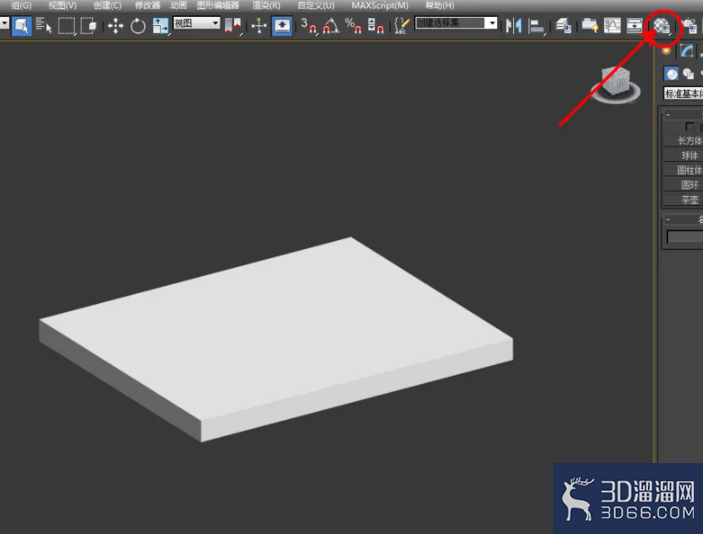Screen dimensions: 703x534
Task: Open the 视图 reference coordinate dropdown
Action: [196, 23]
